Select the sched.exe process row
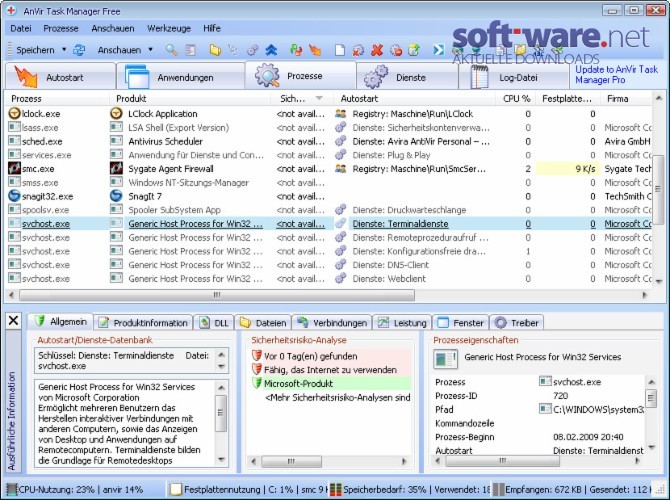The width and height of the screenshot is (670, 500). point(330,141)
